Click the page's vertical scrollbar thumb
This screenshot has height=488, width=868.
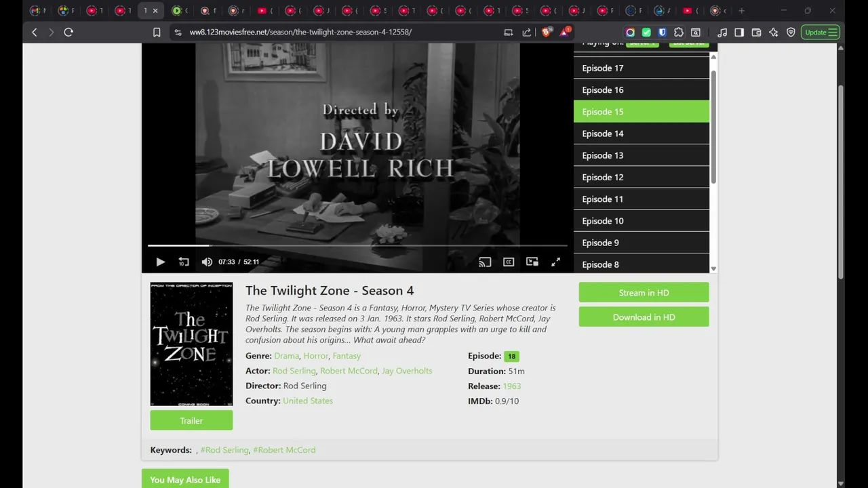pyautogui.click(x=842, y=182)
